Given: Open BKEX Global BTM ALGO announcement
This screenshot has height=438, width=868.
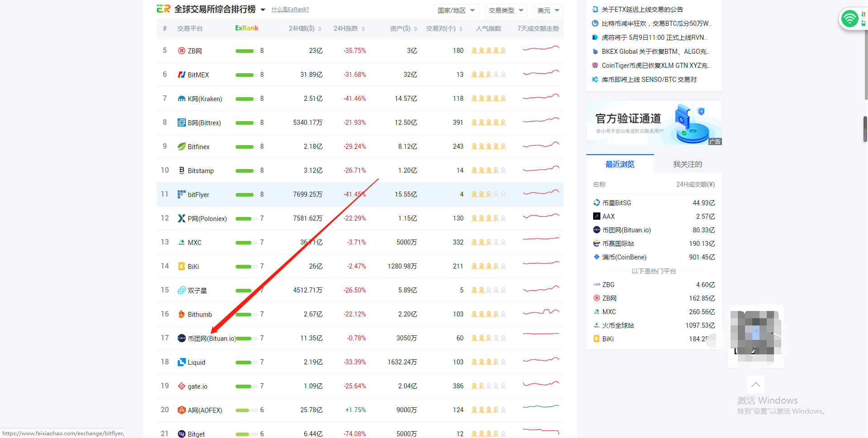Looking at the screenshot, I should point(656,52).
